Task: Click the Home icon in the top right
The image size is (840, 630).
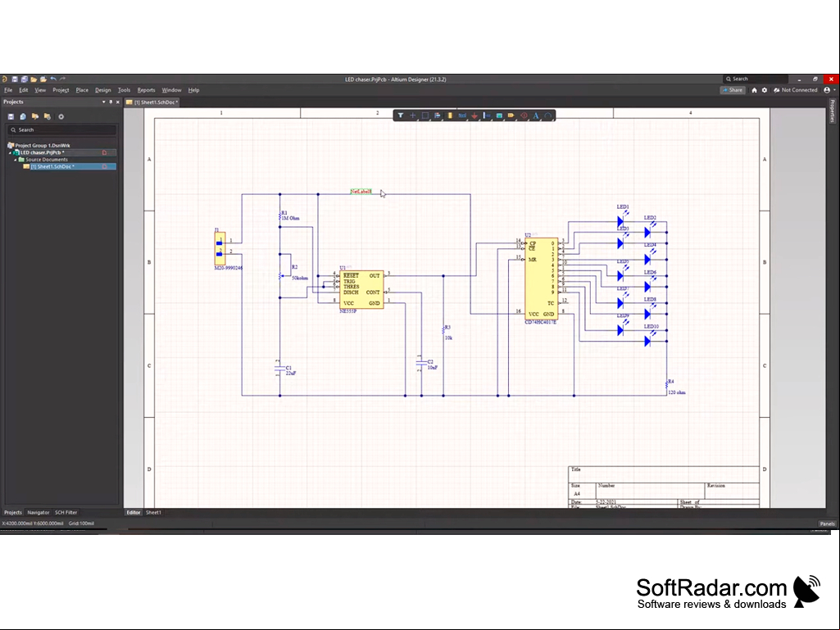Action: [x=754, y=90]
